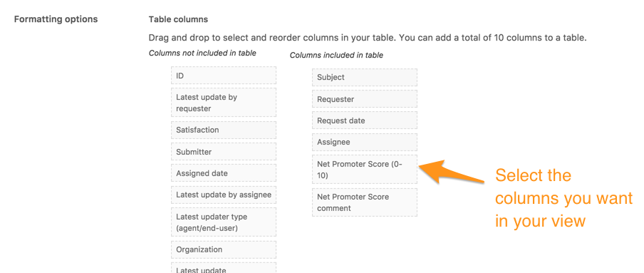Click the Table columns heading
644x273 pixels.
click(178, 19)
